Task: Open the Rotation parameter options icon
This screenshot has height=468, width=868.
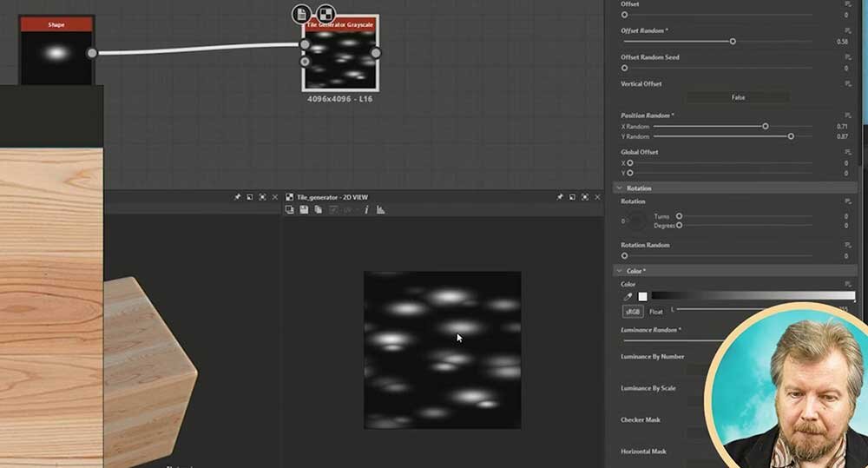Action: coord(847,201)
